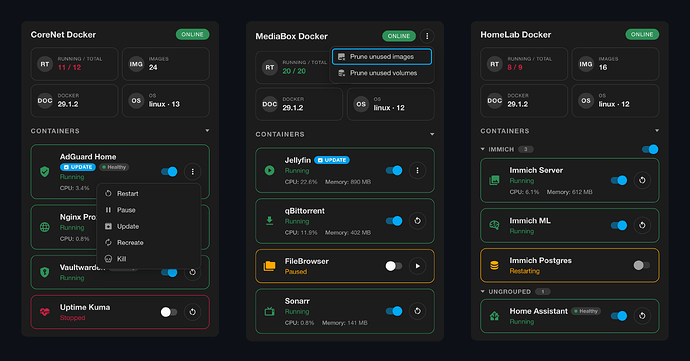Click MediaBox Docker ONLINE badge
690x361 pixels.
click(399, 36)
